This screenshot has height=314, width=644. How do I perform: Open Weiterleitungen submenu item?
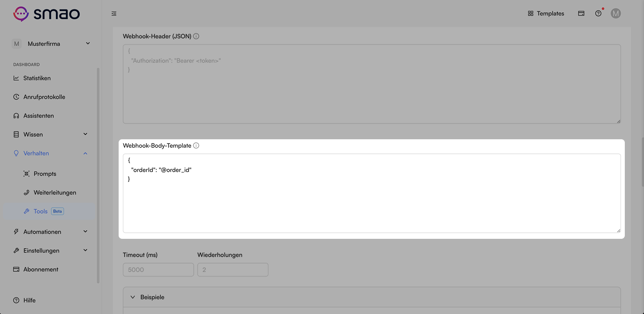point(55,193)
